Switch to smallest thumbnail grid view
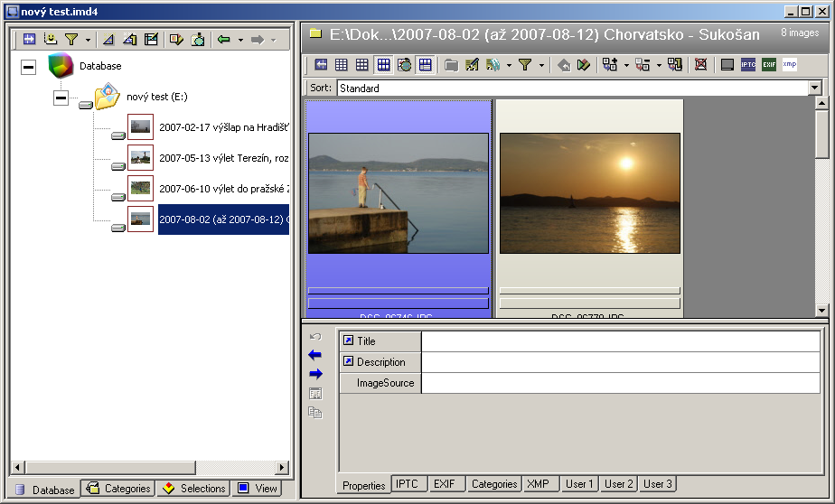 coord(342,64)
